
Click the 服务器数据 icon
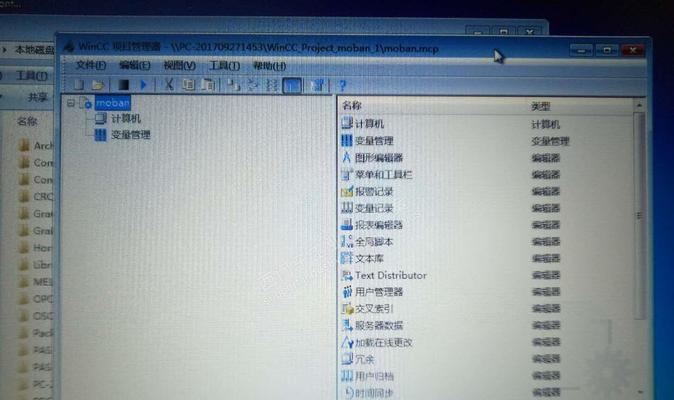pos(346,325)
